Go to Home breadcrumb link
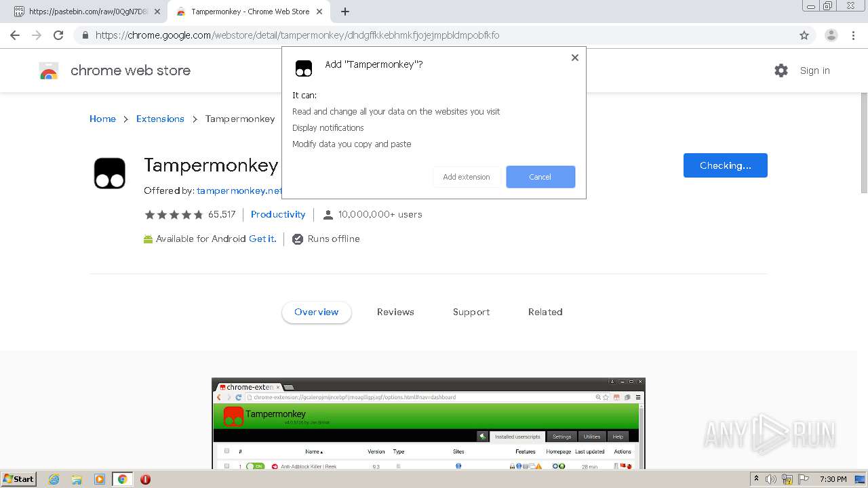 (x=102, y=119)
